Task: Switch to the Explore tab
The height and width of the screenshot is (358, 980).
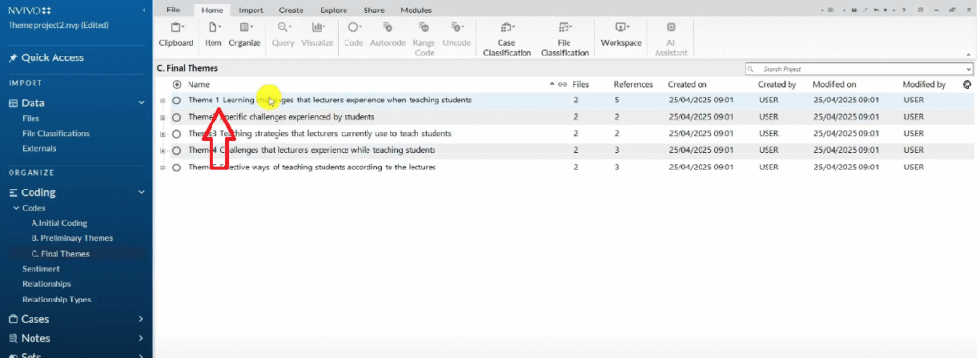Action: click(x=333, y=10)
